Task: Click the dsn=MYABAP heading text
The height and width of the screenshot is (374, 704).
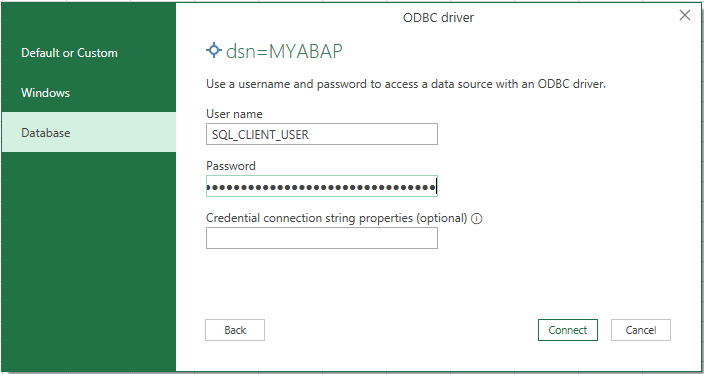Action: 284,51
